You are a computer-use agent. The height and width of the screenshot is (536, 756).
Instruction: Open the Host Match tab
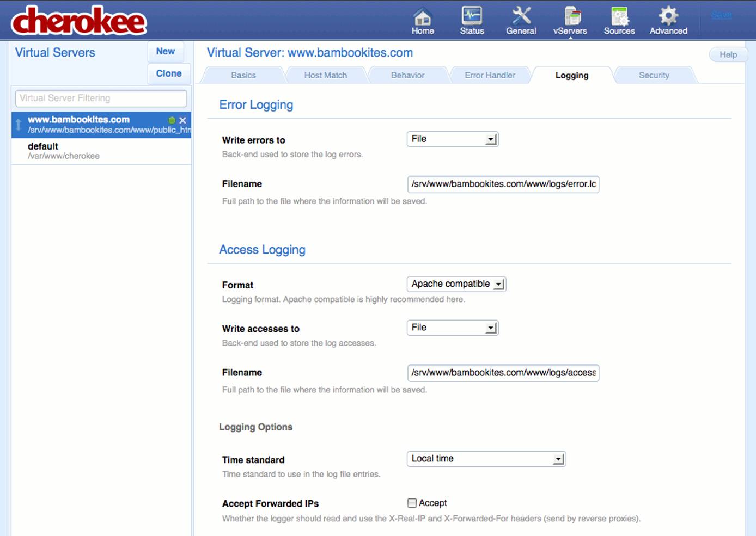325,75
